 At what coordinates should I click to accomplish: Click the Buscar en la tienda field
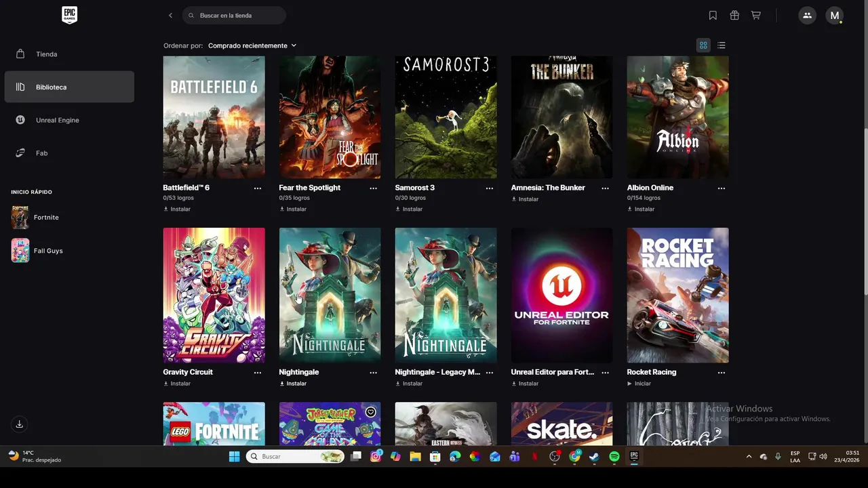point(234,15)
